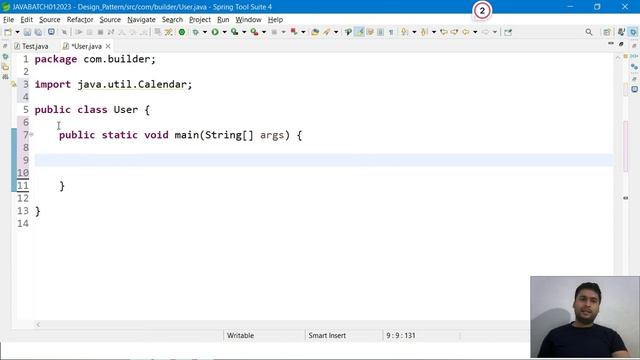Expand the Debug dropdown arrow
This screenshot has height=360, width=640.
tap(204, 32)
